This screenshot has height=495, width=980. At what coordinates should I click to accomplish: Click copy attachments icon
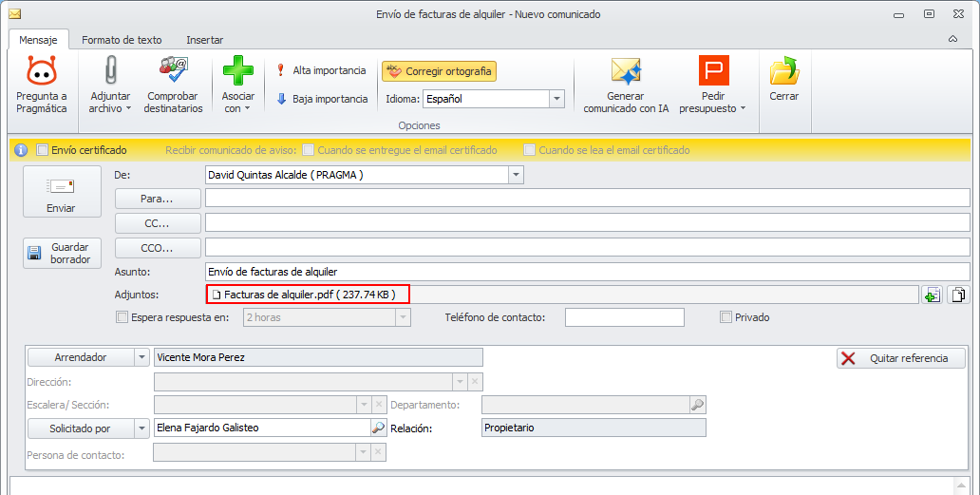[x=958, y=295]
